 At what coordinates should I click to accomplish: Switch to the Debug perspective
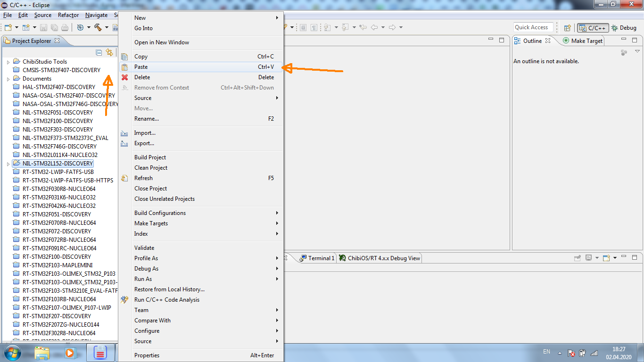[x=624, y=28]
